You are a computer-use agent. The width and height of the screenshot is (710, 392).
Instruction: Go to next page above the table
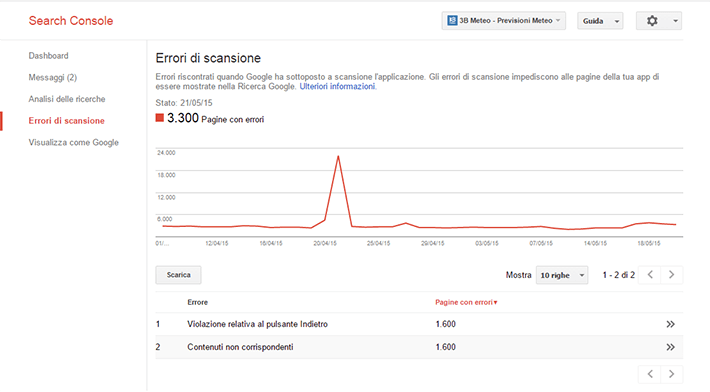pyautogui.click(x=672, y=275)
